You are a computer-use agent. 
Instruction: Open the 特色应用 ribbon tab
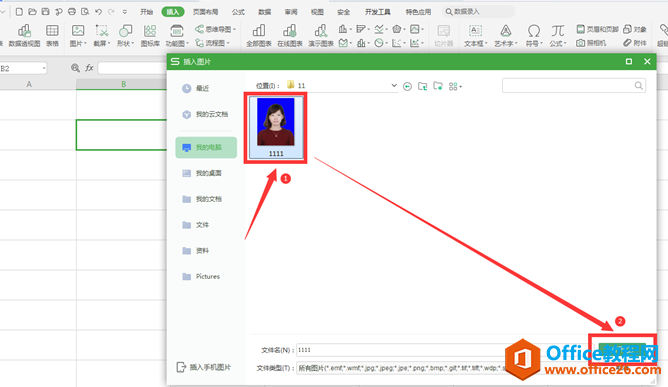pos(418,12)
